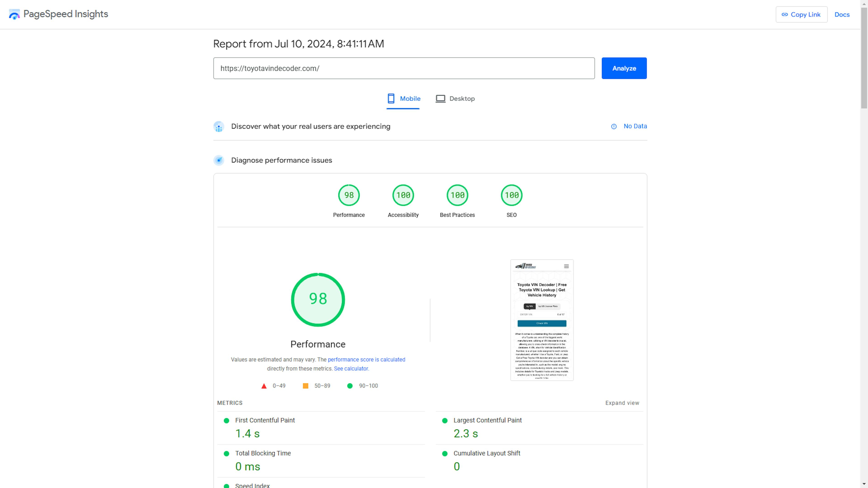
Task: Expand view of the metrics
Action: [x=622, y=403]
